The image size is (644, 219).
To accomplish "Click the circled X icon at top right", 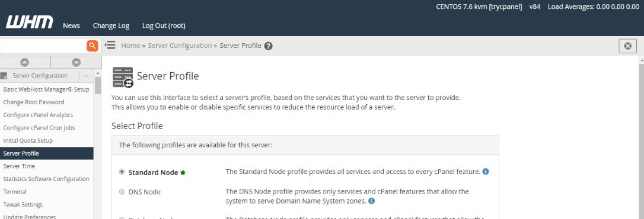I will pyautogui.click(x=627, y=46).
